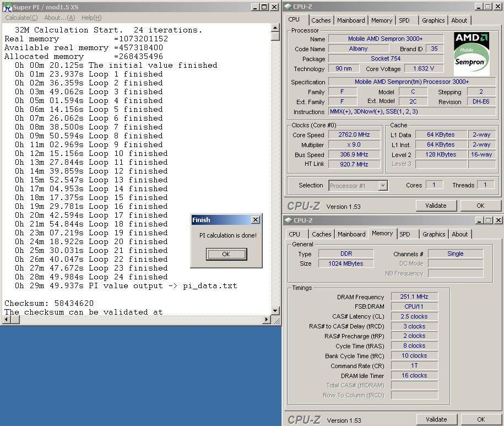Image resolution: width=504 pixels, height=426 pixels.
Task: Click the Channels # value Single
Action: pyautogui.click(x=456, y=254)
